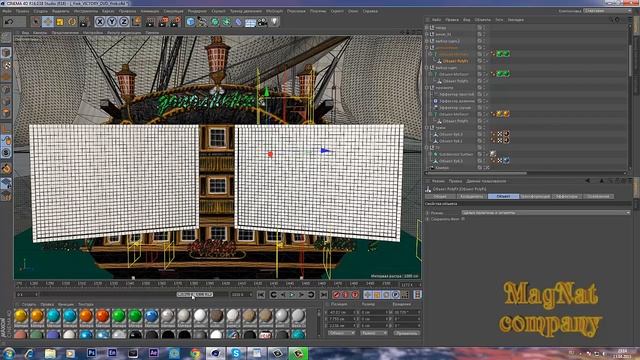Go to start of animation
640x360 pixels.
tap(261, 295)
